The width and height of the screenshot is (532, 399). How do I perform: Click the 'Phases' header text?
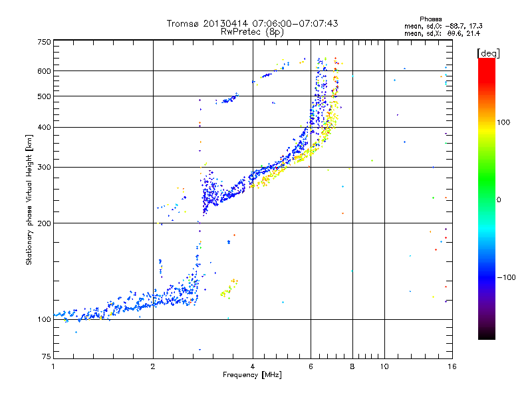[x=430, y=19]
